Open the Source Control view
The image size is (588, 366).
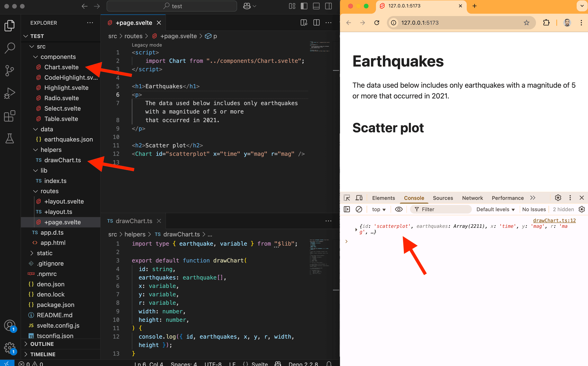(10, 70)
